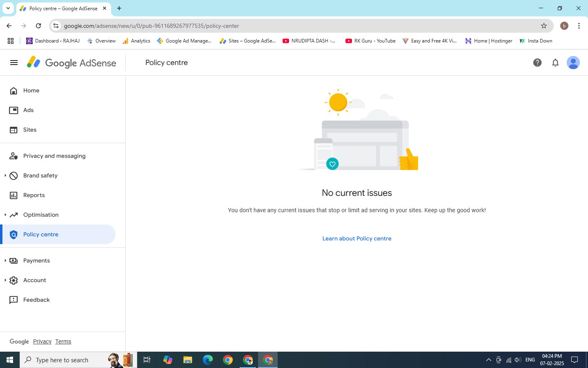Image resolution: width=588 pixels, height=368 pixels.
Task: Open the volume control in the tray
Action: tap(518, 360)
